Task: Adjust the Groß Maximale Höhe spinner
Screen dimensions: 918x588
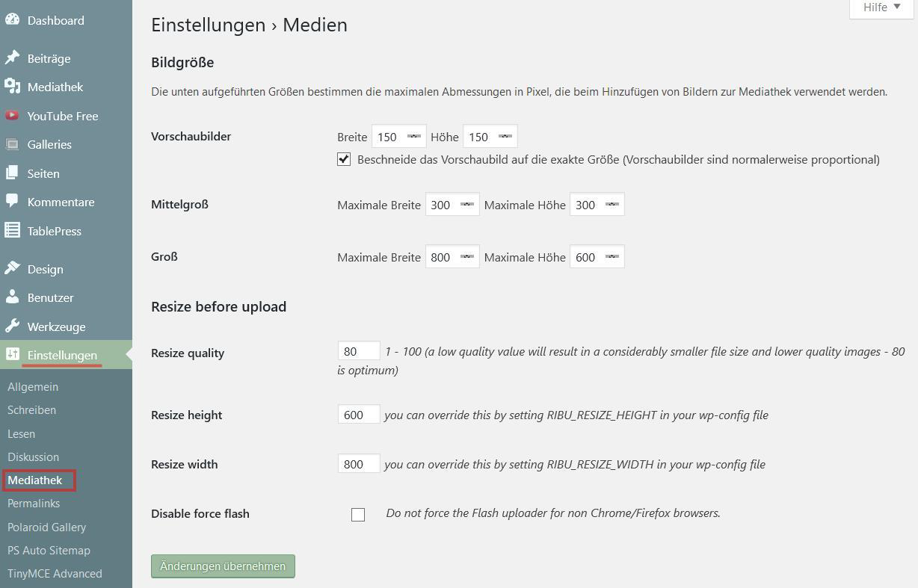Action: click(x=612, y=257)
